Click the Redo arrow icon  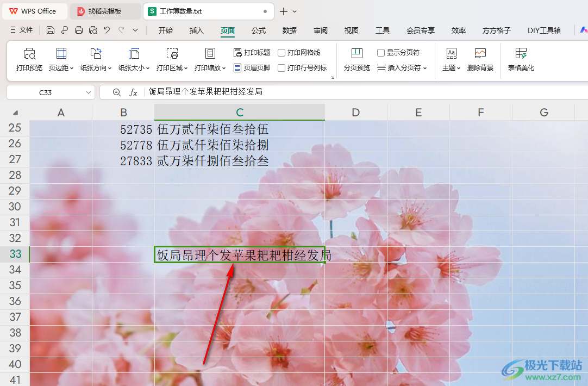[121, 30]
